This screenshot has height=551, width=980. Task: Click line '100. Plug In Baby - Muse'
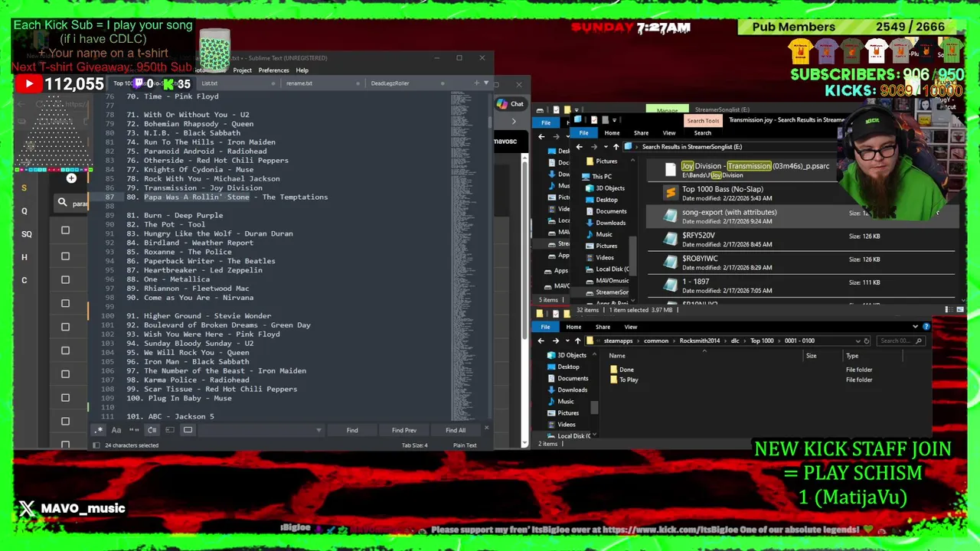179,398
